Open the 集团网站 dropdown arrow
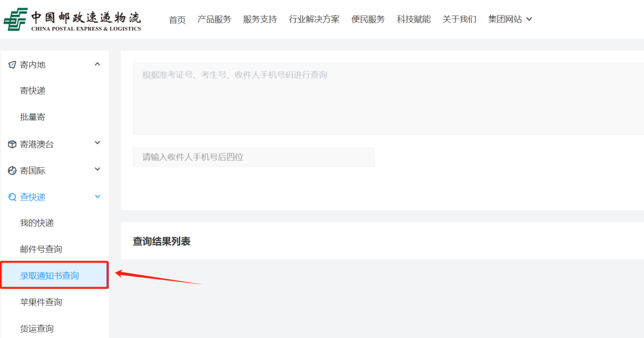Image resolution: width=644 pixels, height=338 pixels. click(x=529, y=19)
